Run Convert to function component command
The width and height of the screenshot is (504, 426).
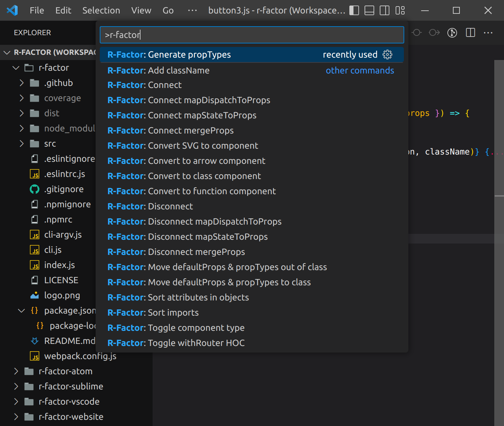click(x=252, y=191)
